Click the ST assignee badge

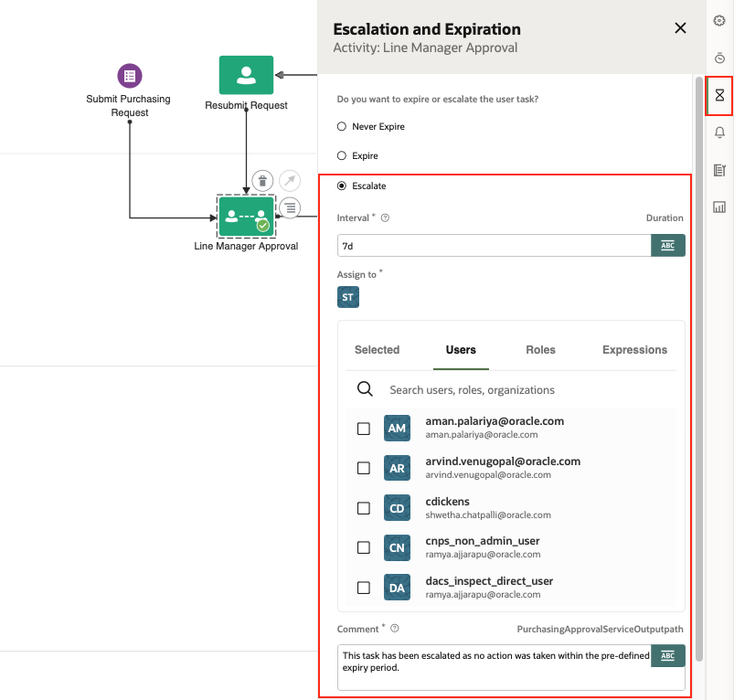[348, 298]
